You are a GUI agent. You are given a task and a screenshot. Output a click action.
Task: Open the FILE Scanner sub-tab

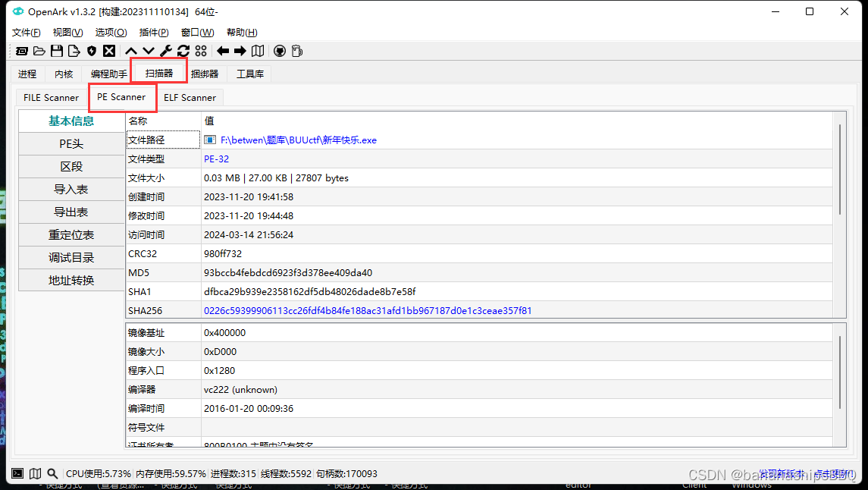tap(51, 97)
